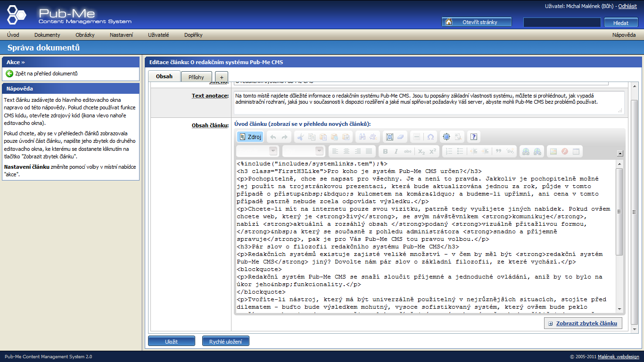
Task: Open the Malének webdesign footer link
Action: tap(618, 357)
